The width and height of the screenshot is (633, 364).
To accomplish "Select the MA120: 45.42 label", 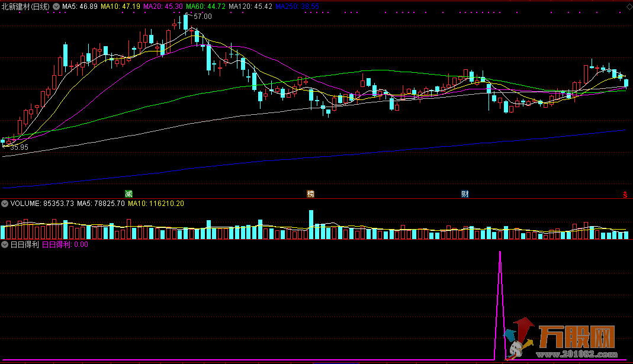I will (250, 7).
